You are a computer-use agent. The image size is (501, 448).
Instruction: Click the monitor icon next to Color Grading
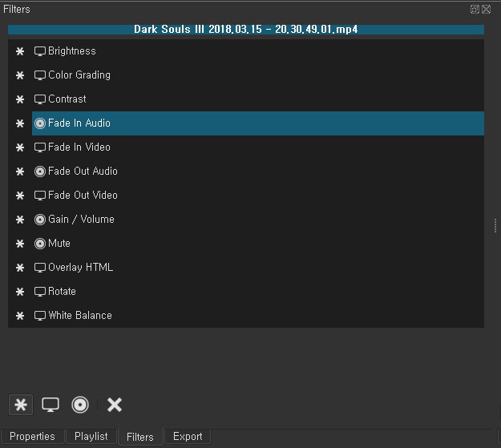tap(40, 75)
